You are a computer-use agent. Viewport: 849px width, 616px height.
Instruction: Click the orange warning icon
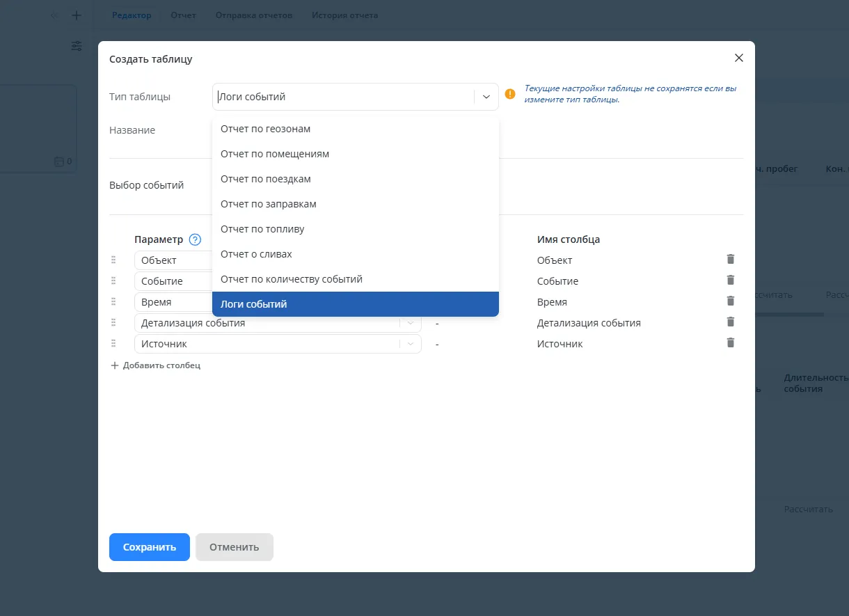point(510,94)
